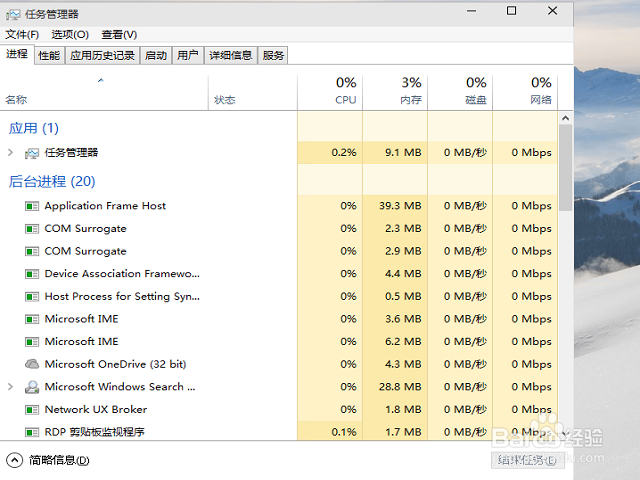Click the icon for the 2.3 MB COM Surrogate
The width and height of the screenshot is (640, 480).
(32, 229)
